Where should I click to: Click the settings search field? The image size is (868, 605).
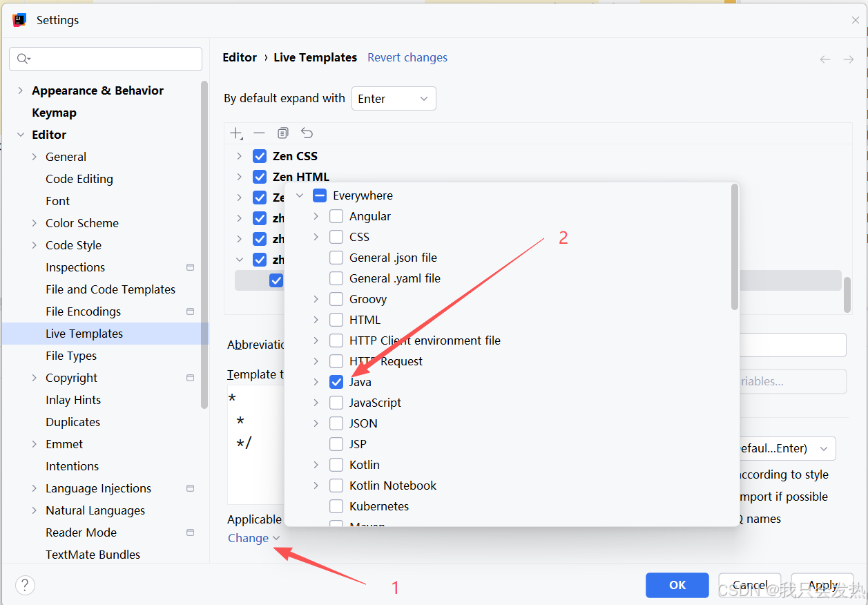click(106, 59)
